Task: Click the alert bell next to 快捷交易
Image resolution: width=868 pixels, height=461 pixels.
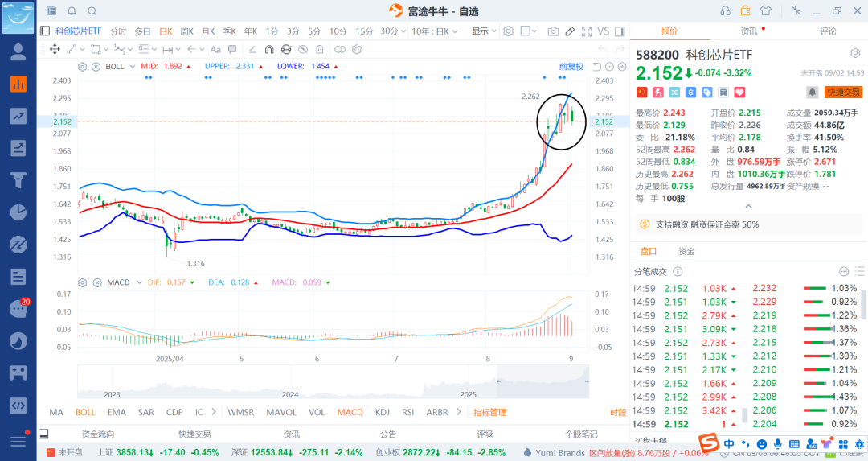Action: [x=812, y=92]
